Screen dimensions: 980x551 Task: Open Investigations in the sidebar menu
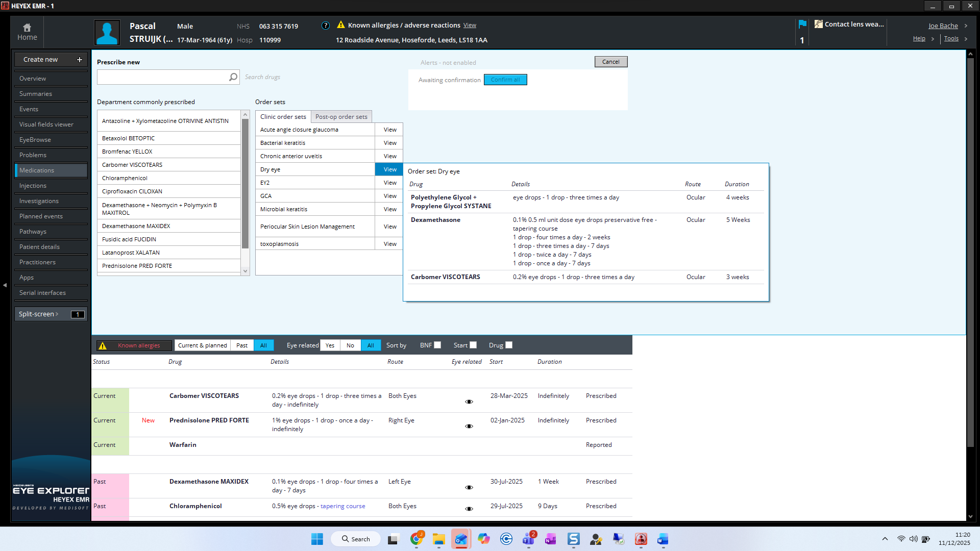point(39,201)
